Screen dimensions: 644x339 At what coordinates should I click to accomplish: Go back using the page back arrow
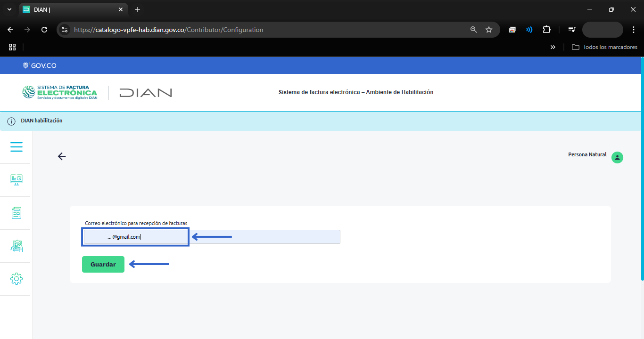62,156
